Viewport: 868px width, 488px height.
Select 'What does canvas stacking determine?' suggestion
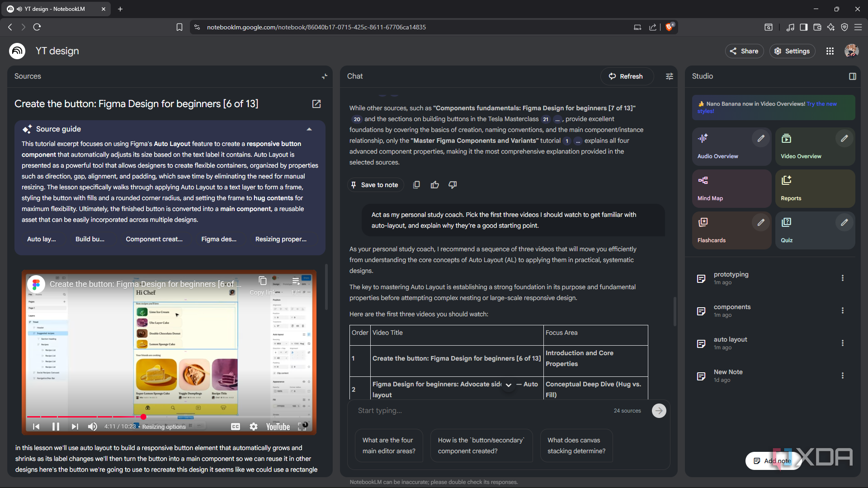pyautogui.click(x=576, y=446)
